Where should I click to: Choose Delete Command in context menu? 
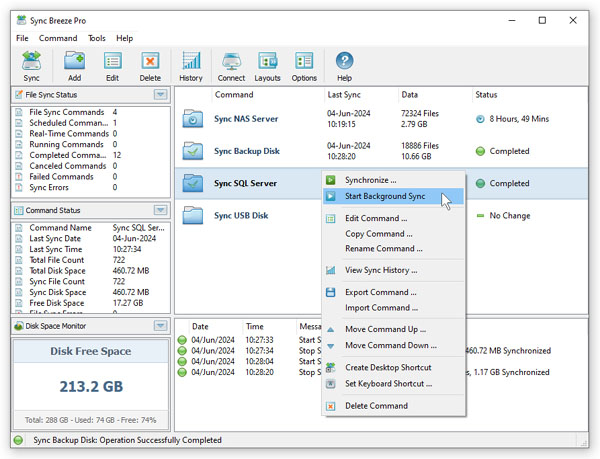[393, 405]
